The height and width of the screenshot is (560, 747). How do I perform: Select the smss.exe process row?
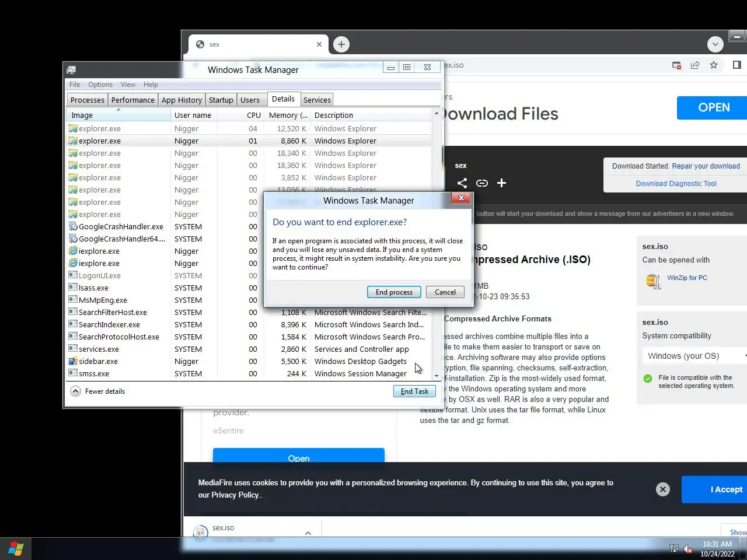click(x=249, y=373)
